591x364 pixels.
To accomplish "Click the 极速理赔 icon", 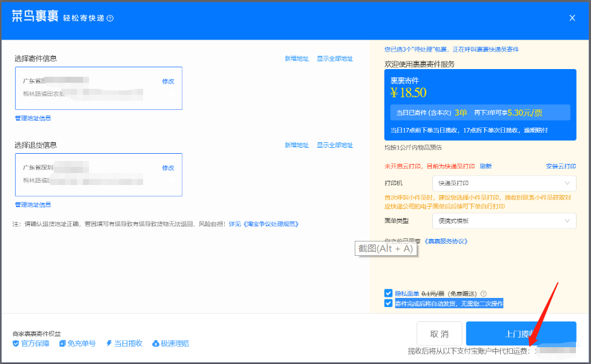I will tap(155, 344).
